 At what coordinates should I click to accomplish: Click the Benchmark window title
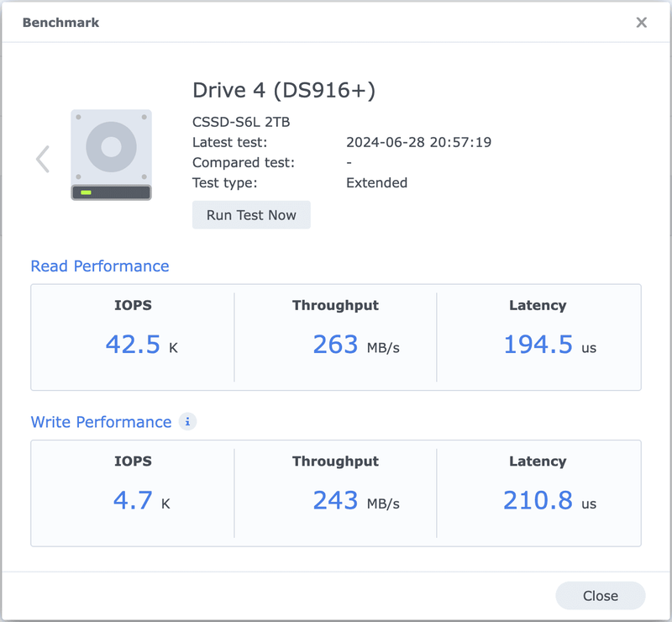point(60,23)
